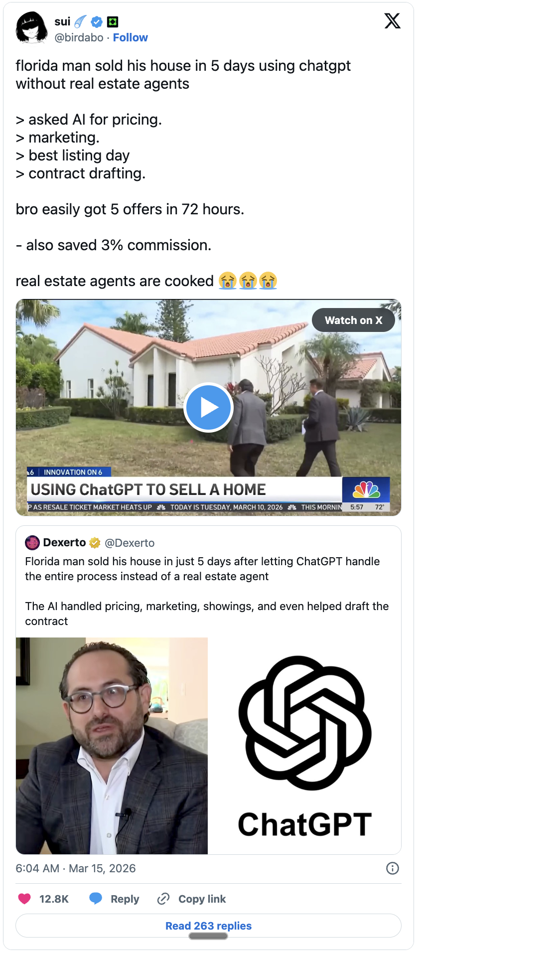Open the @Dexerto handle
The height and width of the screenshot is (954, 560).
coord(130,543)
